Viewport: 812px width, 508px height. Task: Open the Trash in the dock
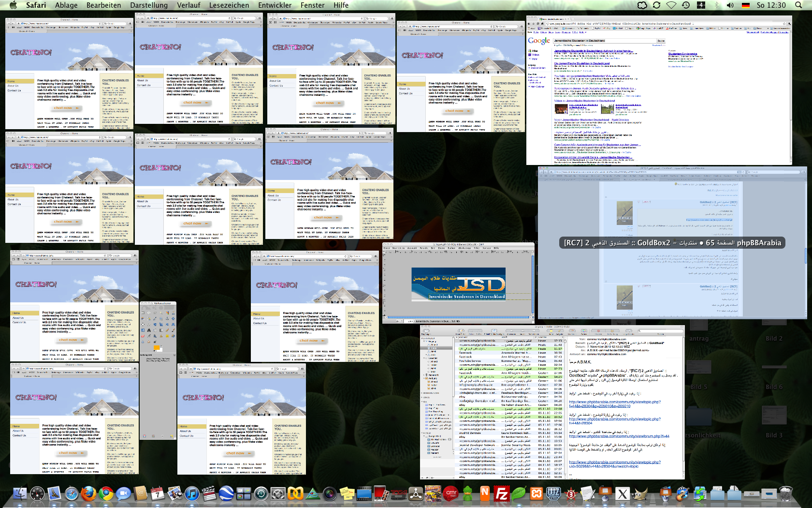[786, 494]
